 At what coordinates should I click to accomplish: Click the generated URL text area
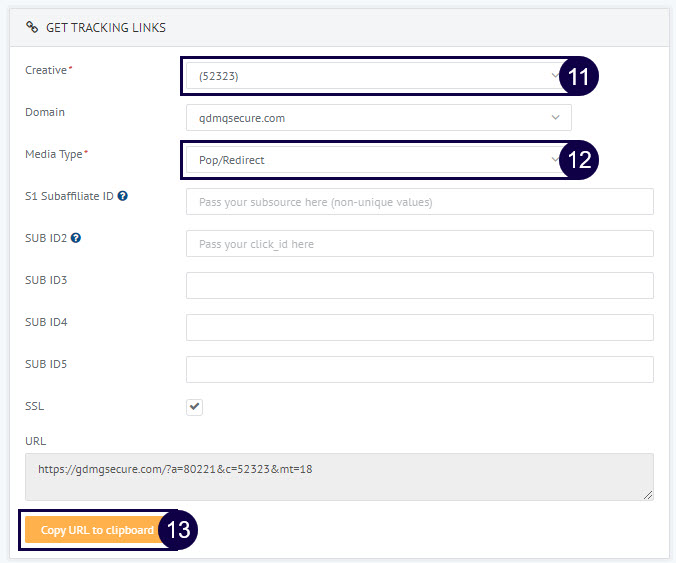pyautogui.click(x=339, y=476)
